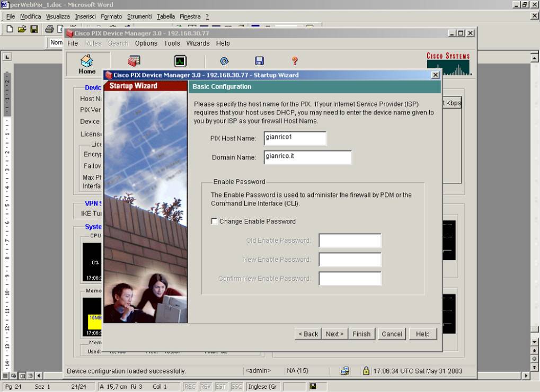Click the save status icon in Word status bar

point(313,387)
